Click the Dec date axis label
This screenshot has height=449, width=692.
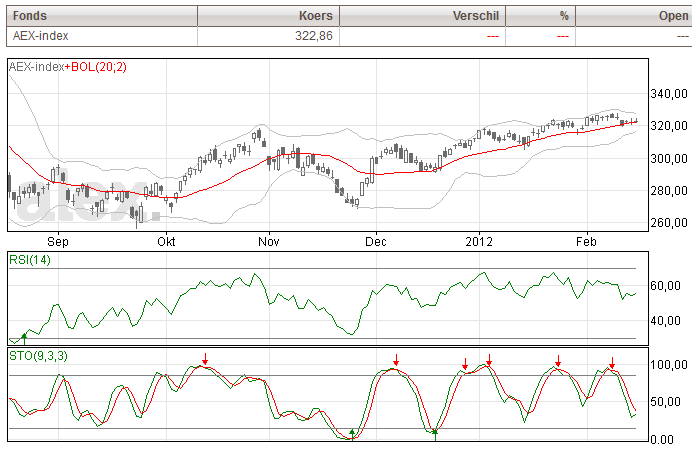(376, 241)
